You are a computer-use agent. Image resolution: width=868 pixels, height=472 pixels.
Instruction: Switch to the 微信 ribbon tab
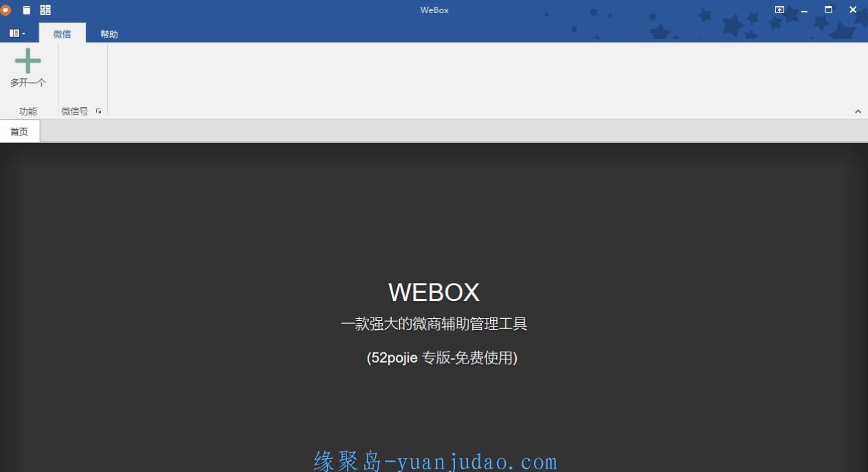62,34
